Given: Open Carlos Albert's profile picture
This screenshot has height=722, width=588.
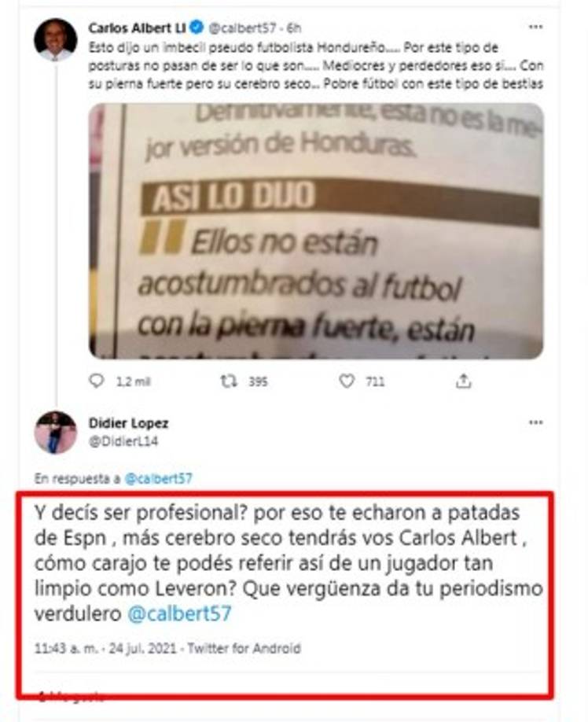Looking at the screenshot, I should pyautogui.click(x=56, y=39).
